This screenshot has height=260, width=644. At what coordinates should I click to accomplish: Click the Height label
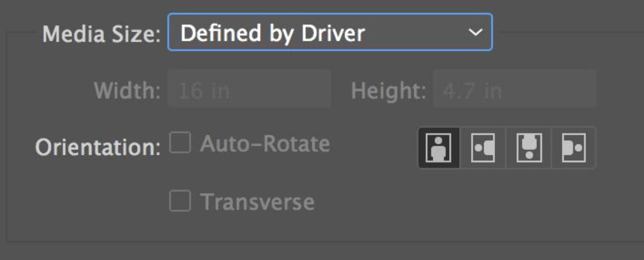click(x=389, y=91)
